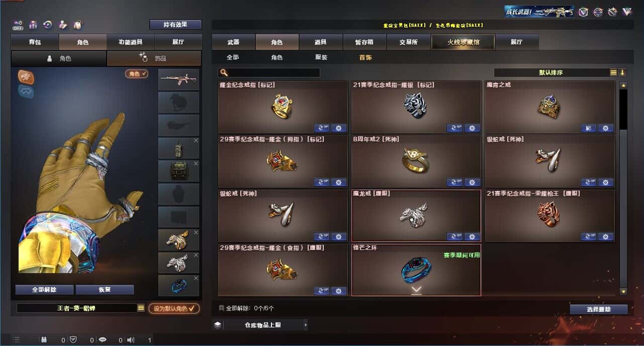Remove the equipped blue ring slot with X
The image size is (644, 346).
point(196,278)
